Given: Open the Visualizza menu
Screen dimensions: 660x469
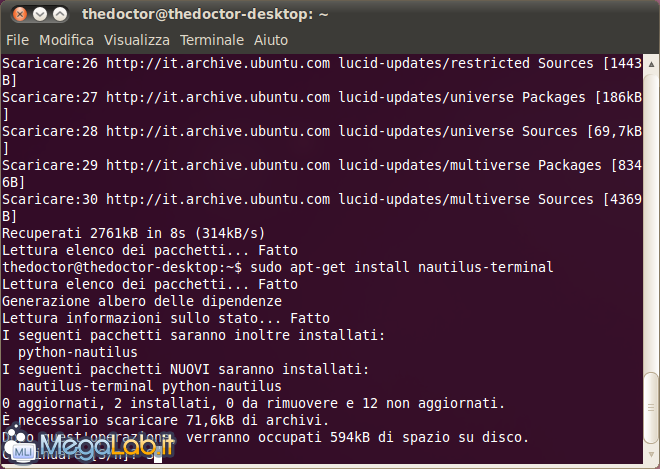Looking at the screenshot, I should [137, 40].
